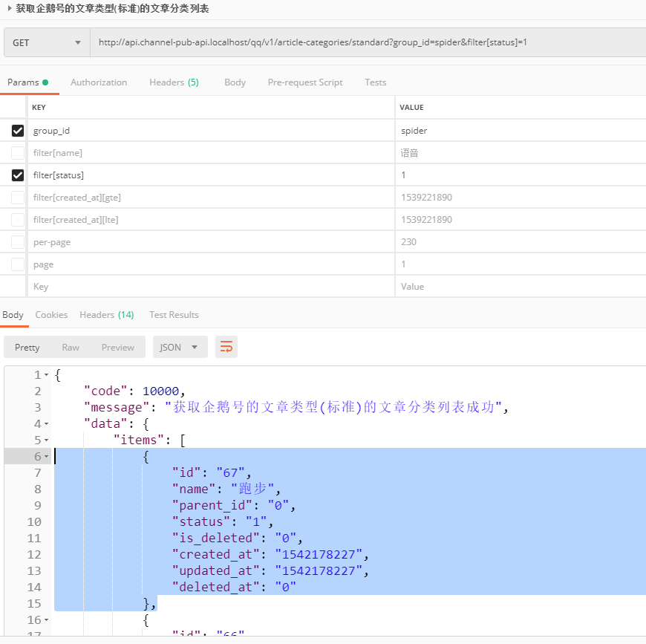Click the empty Key placeholder field
Image resolution: width=646 pixels, height=644 pixels.
[208, 287]
